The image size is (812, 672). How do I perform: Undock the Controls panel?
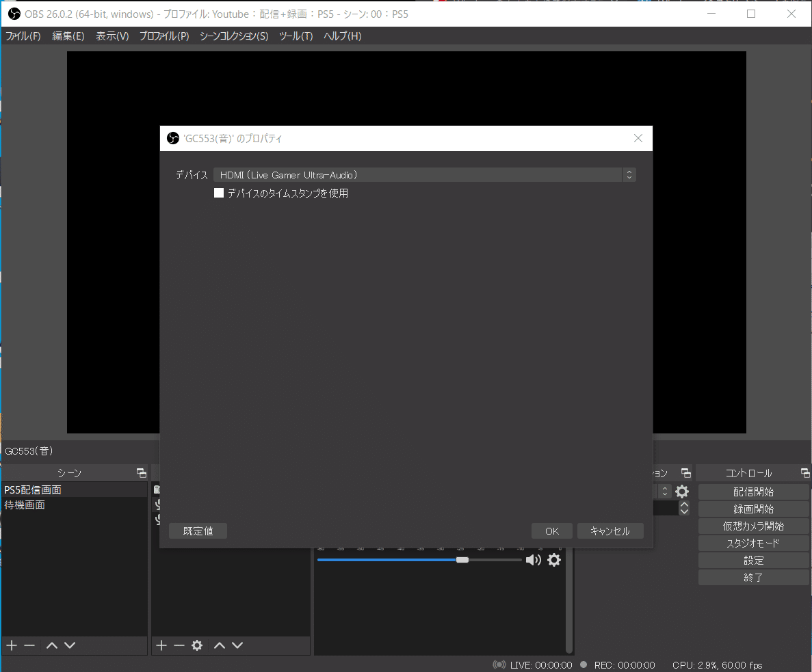[805, 473]
